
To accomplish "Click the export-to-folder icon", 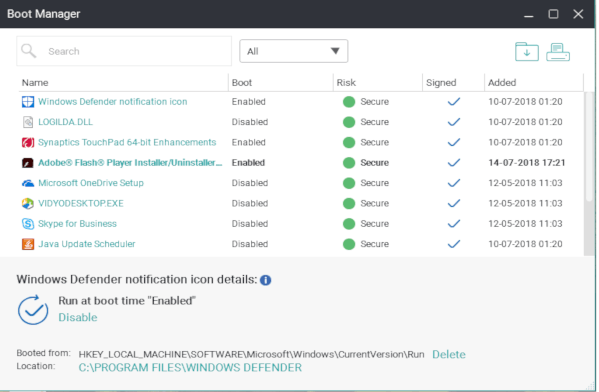I will pos(527,52).
